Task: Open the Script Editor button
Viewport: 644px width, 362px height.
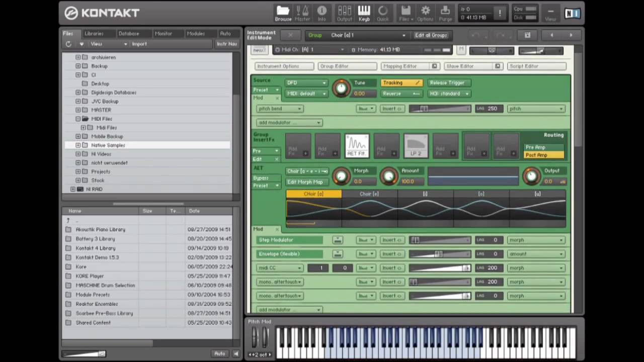Action: click(536, 66)
